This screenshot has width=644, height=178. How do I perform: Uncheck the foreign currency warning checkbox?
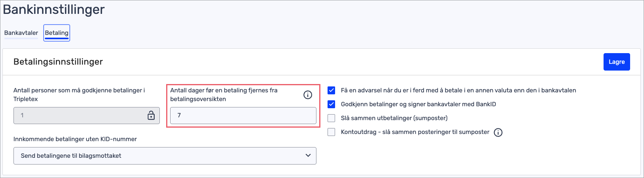click(x=332, y=90)
